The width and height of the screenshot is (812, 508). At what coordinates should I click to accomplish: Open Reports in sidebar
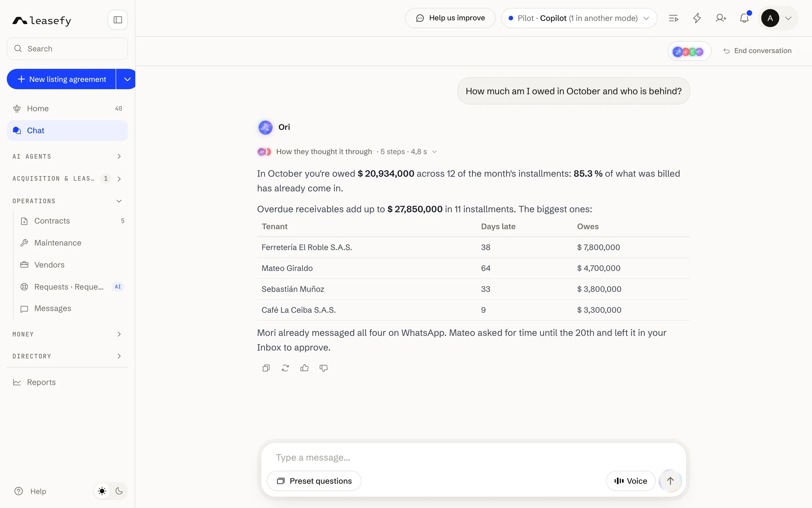point(67,382)
